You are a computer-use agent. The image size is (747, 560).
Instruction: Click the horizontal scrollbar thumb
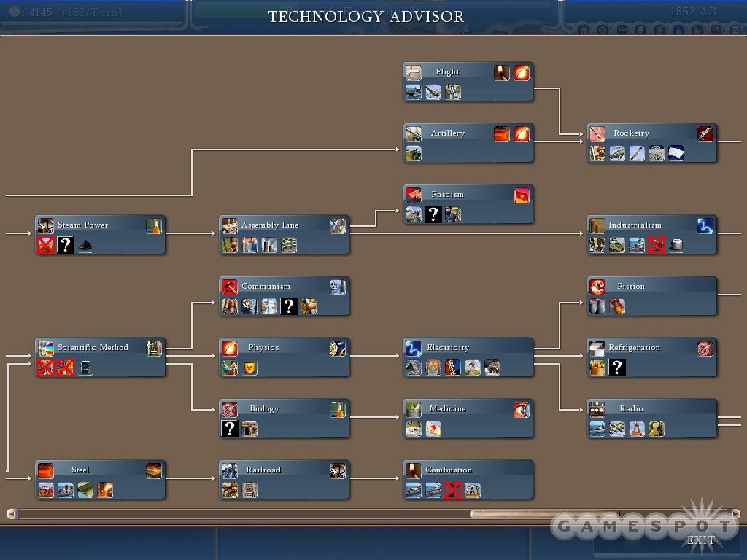544,514
